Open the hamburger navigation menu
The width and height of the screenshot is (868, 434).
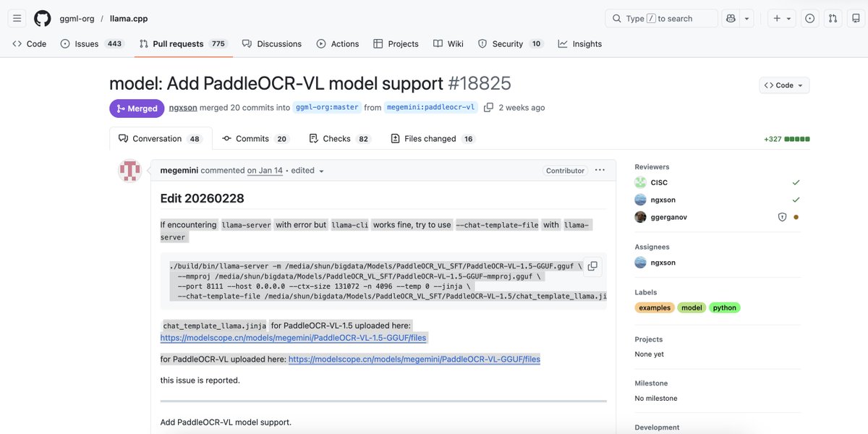(18, 18)
